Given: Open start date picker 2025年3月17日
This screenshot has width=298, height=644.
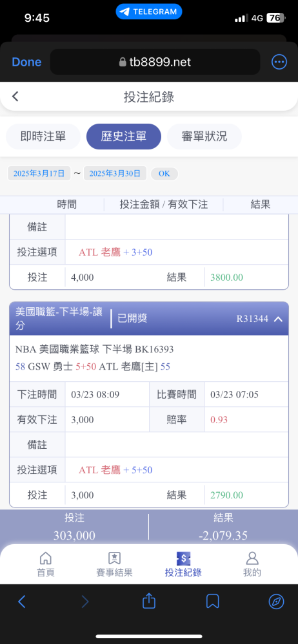Looking at the screenshot, I should pos(39,173).
